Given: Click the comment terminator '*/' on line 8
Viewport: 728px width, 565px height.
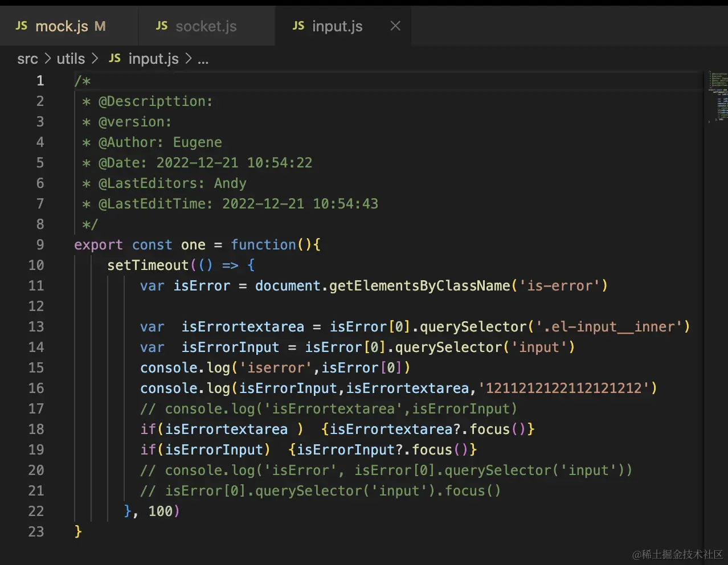Looking at the screenshot, I should [x=90, y=224].
